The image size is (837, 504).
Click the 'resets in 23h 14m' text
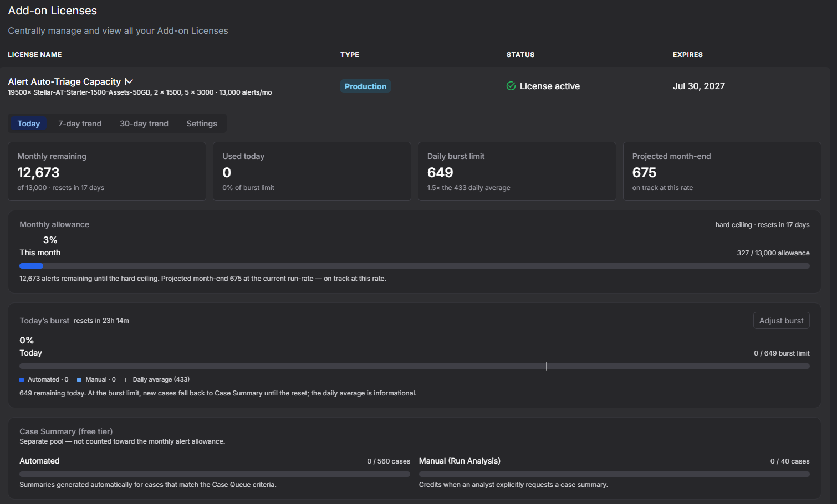click(x=101, y=321)
